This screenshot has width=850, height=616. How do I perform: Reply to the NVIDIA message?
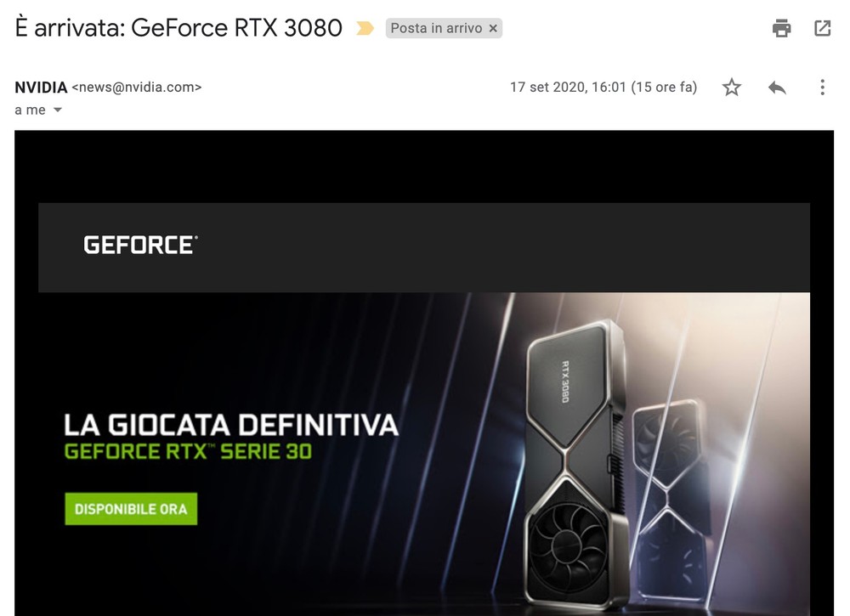(777, 88)
